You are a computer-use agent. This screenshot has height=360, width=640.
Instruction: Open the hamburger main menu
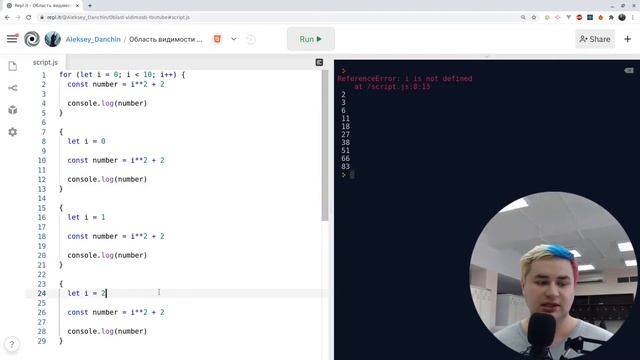pyautogui.click(x=12, y=39)
